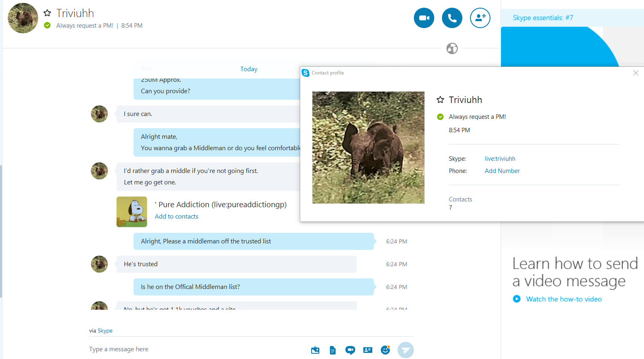Click 'Learn how to send a video message' heading
This screenshot has width=644, height=359.
click(575, 272)
